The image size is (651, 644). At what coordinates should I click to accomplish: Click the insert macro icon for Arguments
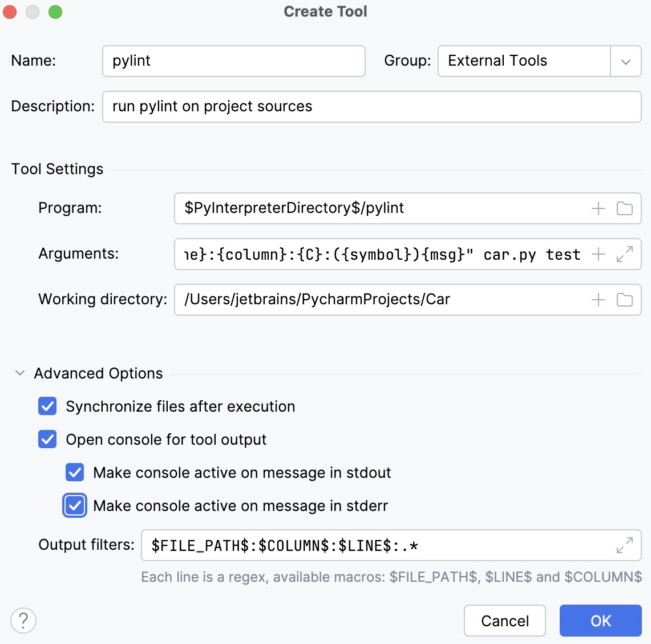pyautogui.click(x=598, y=254)
